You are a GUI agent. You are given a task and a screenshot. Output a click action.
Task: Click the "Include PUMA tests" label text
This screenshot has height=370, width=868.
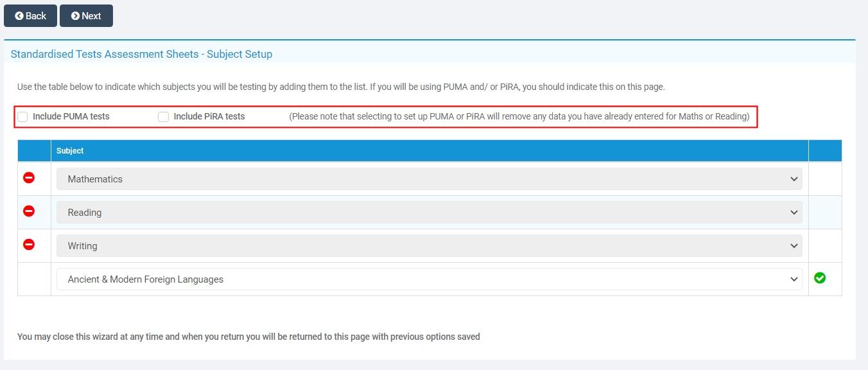coord(71,117)
